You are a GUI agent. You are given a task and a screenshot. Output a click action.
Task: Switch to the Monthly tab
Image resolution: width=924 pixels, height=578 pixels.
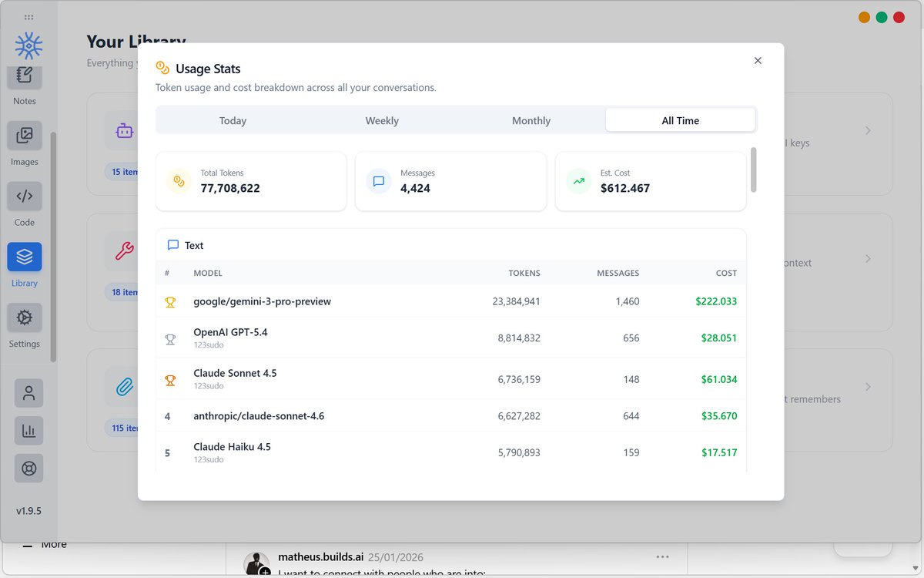click(x=531, y=120)
